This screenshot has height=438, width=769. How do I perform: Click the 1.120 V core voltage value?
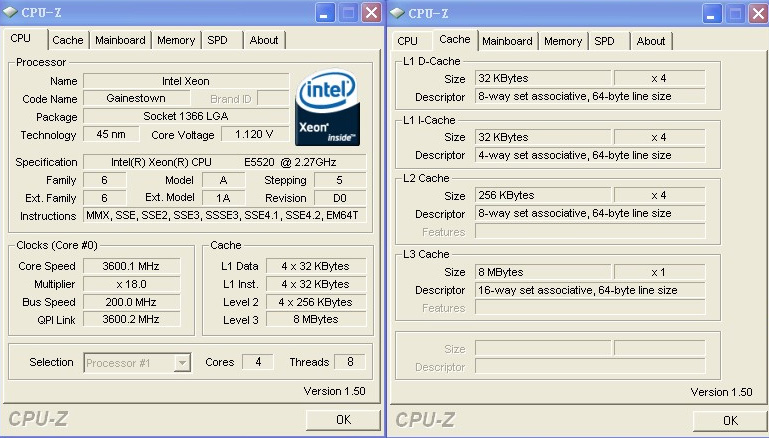coord(254,134)
